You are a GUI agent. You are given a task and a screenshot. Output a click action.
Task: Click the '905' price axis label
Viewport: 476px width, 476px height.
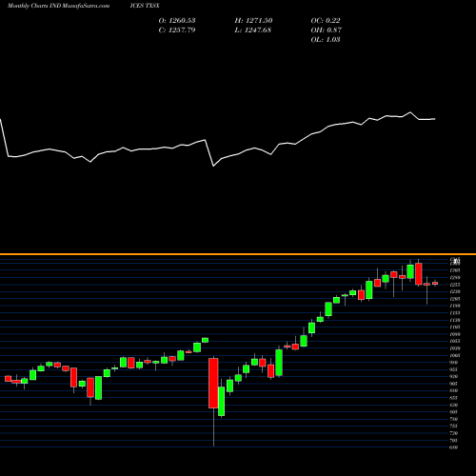click(454, 384)
